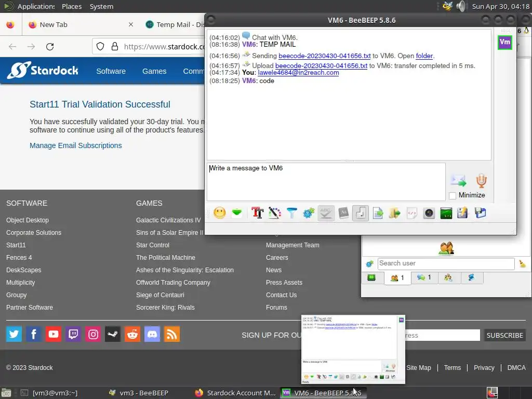Click the microphone voice message icon

click(481, 180)
